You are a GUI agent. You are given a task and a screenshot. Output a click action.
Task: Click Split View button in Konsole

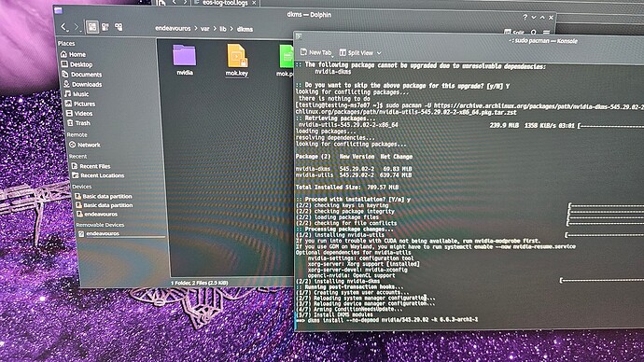(357, 52)
